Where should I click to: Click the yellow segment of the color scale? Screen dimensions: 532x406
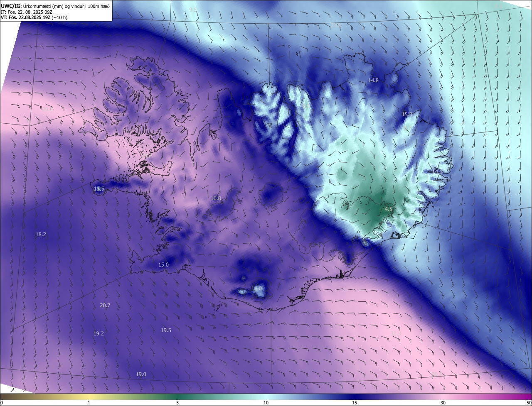point(89,396)
